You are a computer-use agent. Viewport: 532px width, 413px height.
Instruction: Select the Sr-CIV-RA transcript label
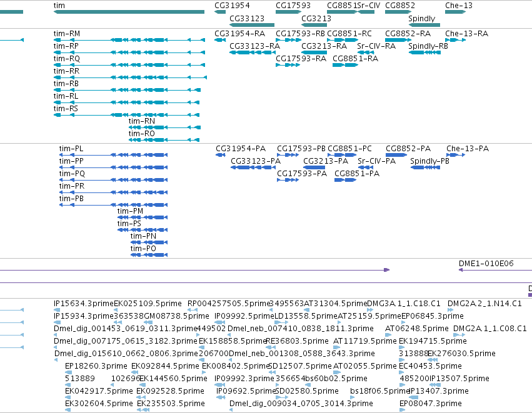click(x=376, y=46)
